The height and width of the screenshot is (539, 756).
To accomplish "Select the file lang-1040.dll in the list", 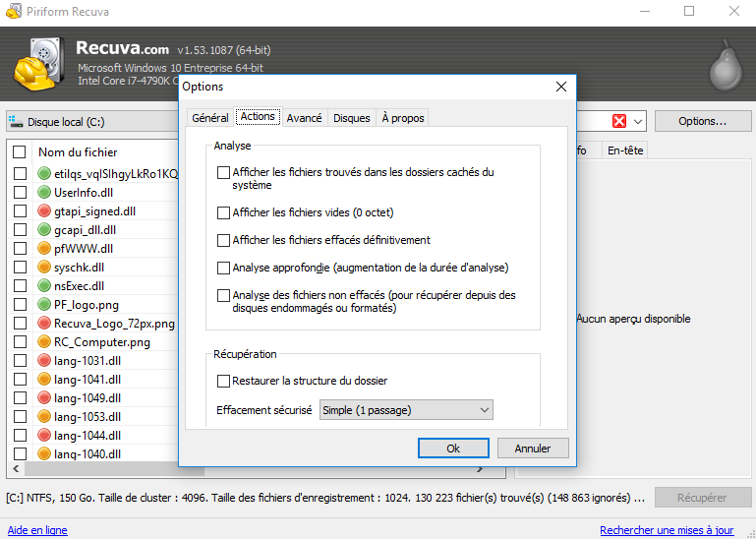I will [87, 454].
